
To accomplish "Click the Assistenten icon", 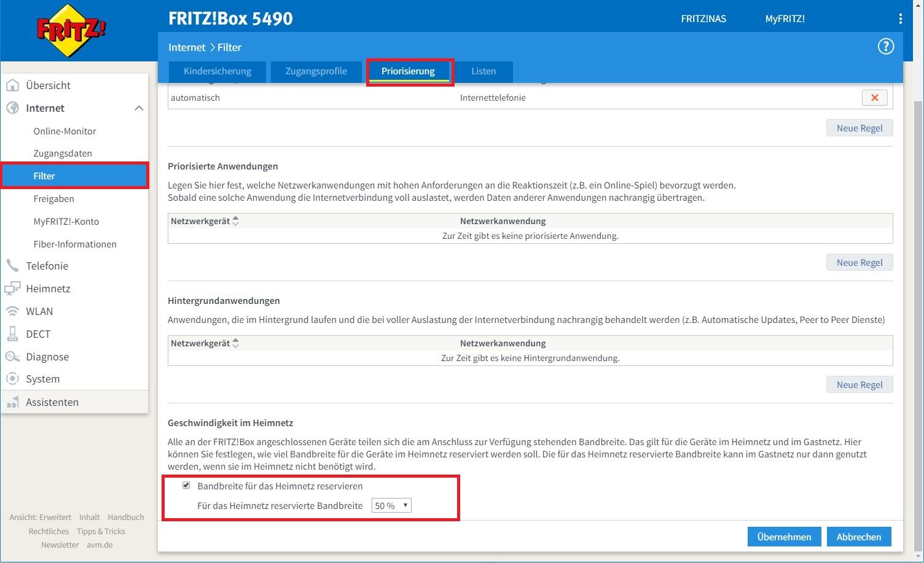I will point(12,402).
